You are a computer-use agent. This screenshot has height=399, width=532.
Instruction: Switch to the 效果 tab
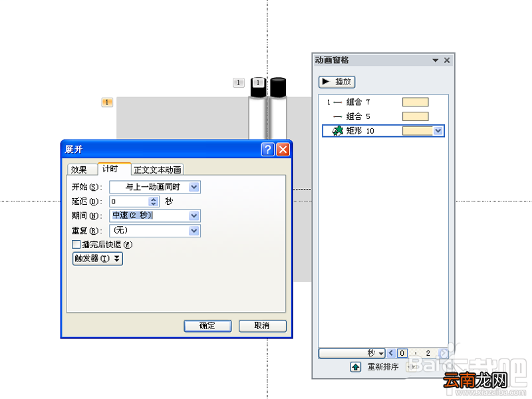82,170
